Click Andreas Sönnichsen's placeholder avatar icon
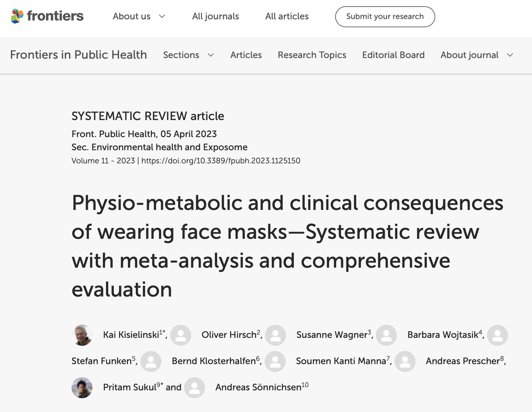The image size is (532, 412). 194,388
